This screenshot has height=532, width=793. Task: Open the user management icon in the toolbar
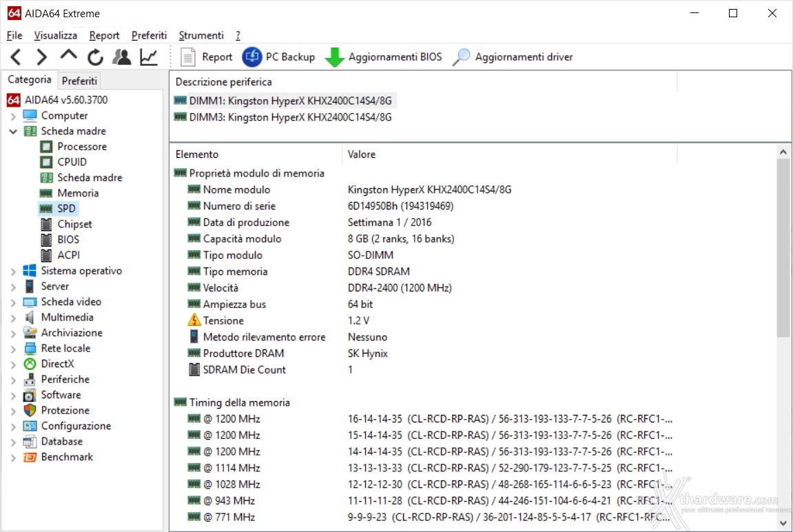coord(122,57)
